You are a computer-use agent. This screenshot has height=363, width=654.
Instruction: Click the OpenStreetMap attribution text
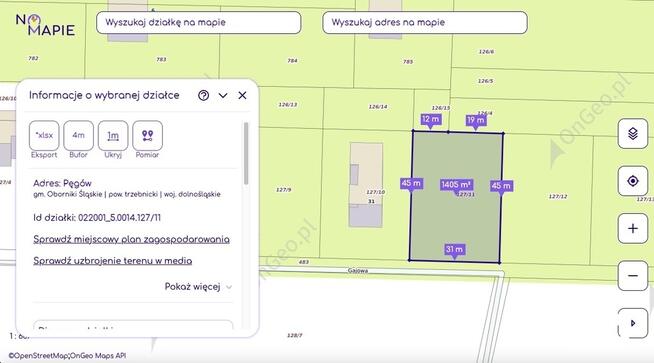click(38, 356)
